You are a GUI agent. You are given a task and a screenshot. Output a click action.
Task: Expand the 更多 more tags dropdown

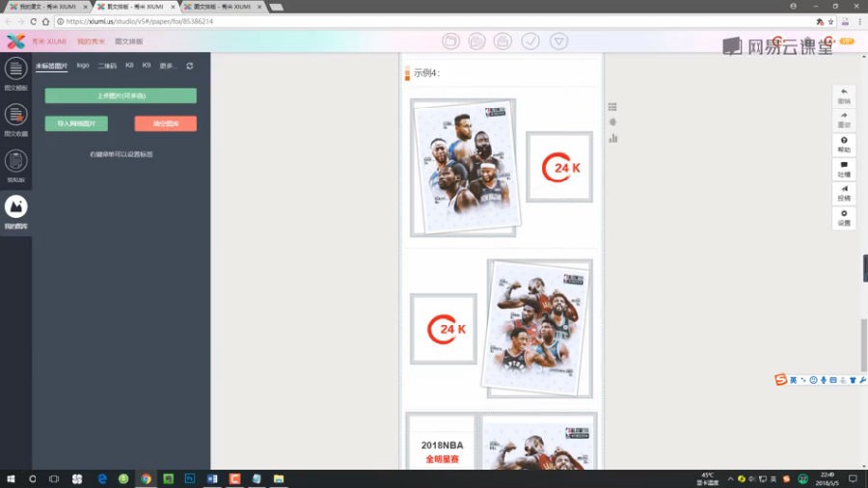click(168, 66)
